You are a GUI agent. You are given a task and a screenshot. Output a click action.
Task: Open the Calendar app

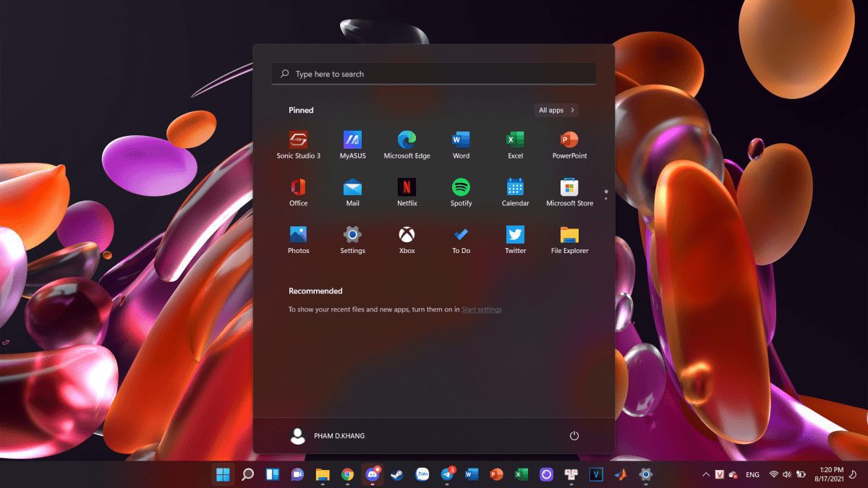tap(515, 192)
